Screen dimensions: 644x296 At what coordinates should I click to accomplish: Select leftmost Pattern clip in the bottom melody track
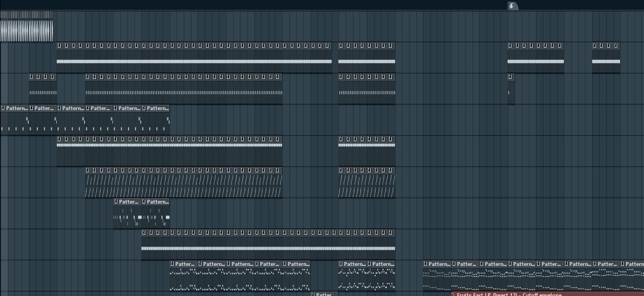pyautogui.click(x=184, y=275)
